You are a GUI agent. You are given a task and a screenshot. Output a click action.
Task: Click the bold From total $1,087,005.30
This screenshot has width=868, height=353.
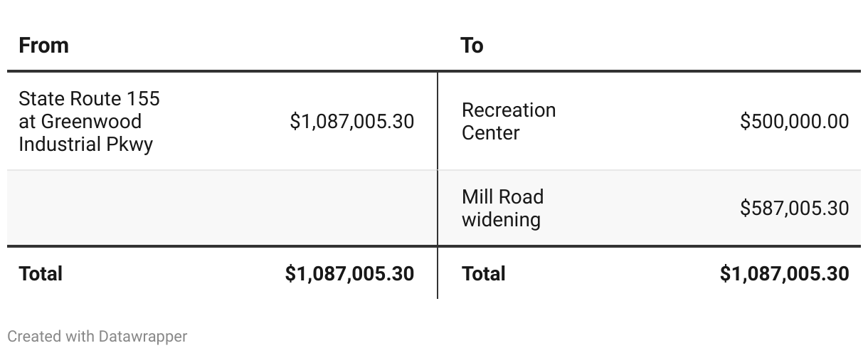349,273
